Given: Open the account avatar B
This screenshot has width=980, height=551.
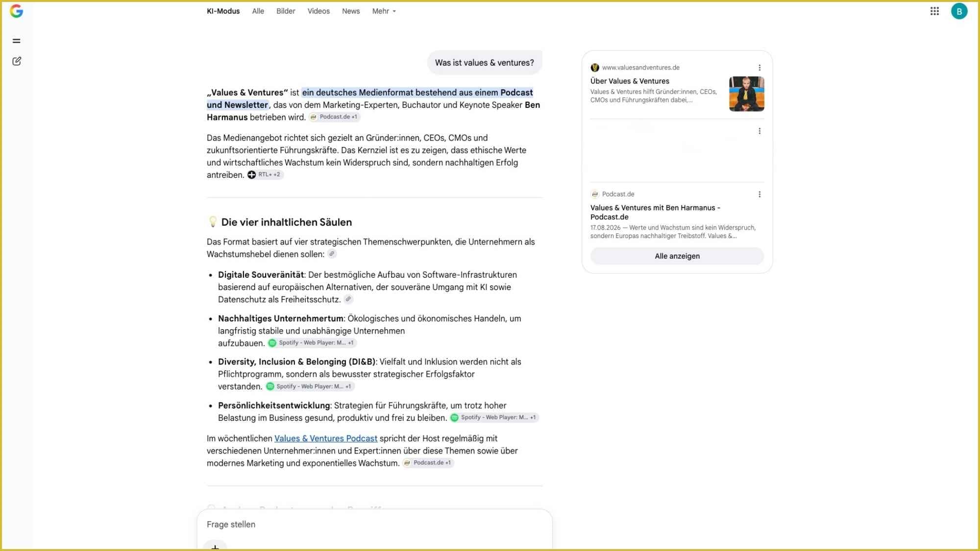Looking at the screenshot, I should point(959,11).
